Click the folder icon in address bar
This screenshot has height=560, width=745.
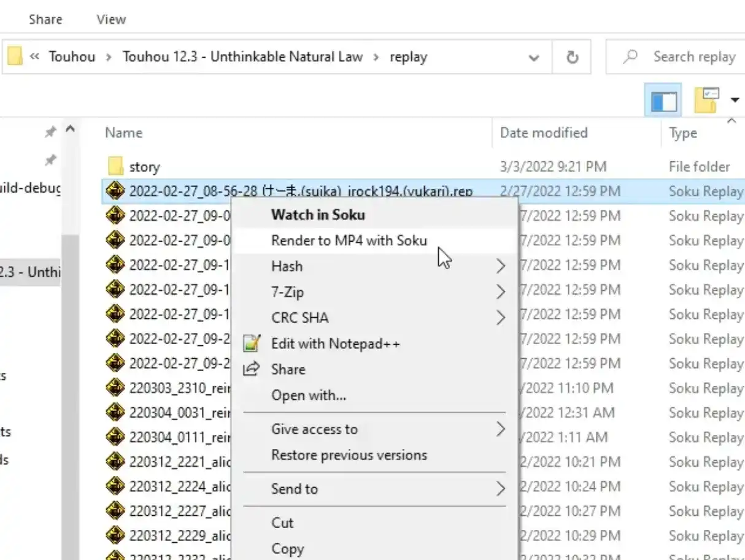(x=15, y=57)
